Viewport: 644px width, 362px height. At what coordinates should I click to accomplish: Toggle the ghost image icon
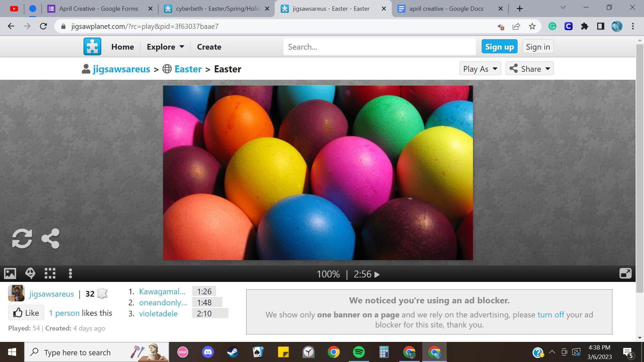pyautogui.click(x=30, y=274)
